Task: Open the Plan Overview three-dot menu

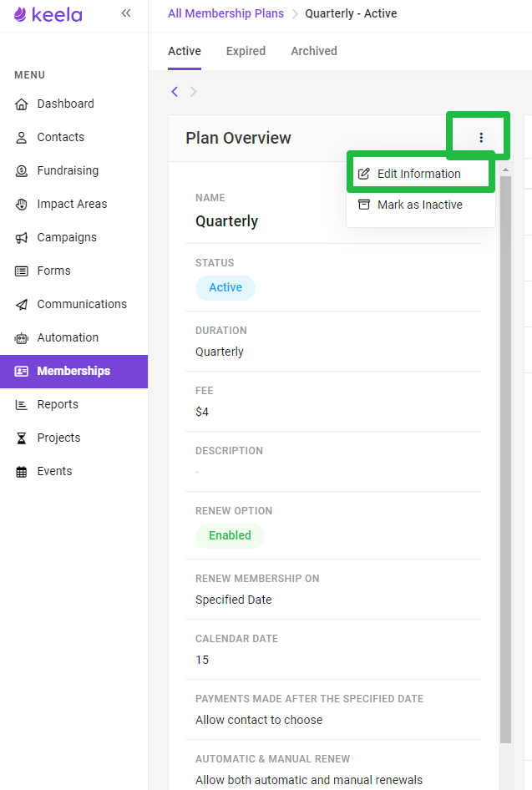Action: tap(481, 138)
